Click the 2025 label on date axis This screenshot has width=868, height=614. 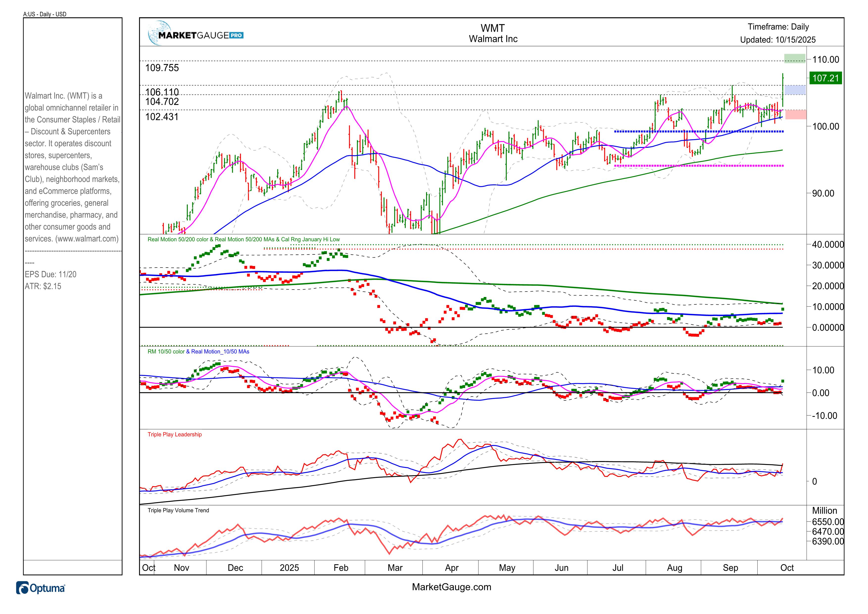pos(289,567)
